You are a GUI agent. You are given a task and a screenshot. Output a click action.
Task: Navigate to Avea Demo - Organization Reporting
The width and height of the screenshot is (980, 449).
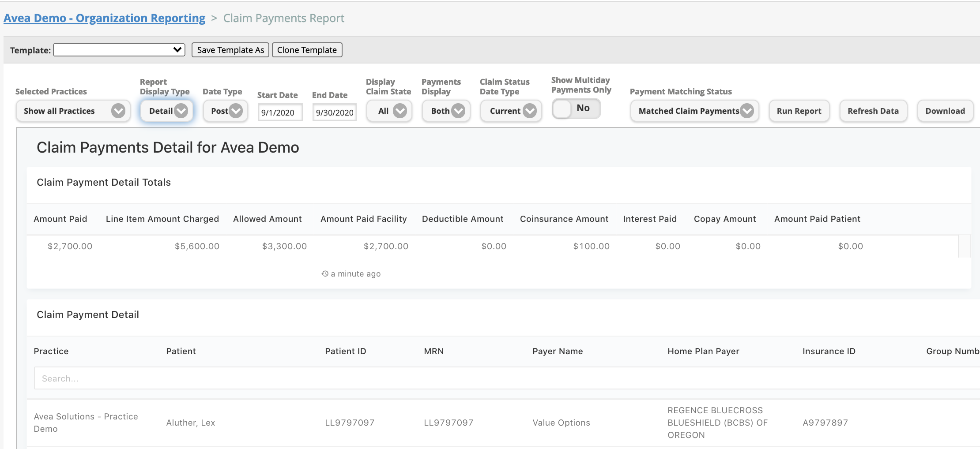(105, 18)
